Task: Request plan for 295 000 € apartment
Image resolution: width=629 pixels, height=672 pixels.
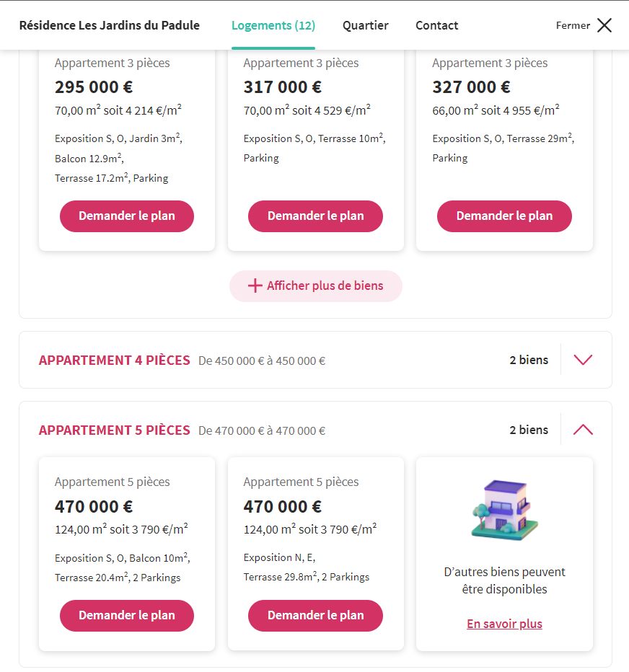Action: (x=127, y=216)
